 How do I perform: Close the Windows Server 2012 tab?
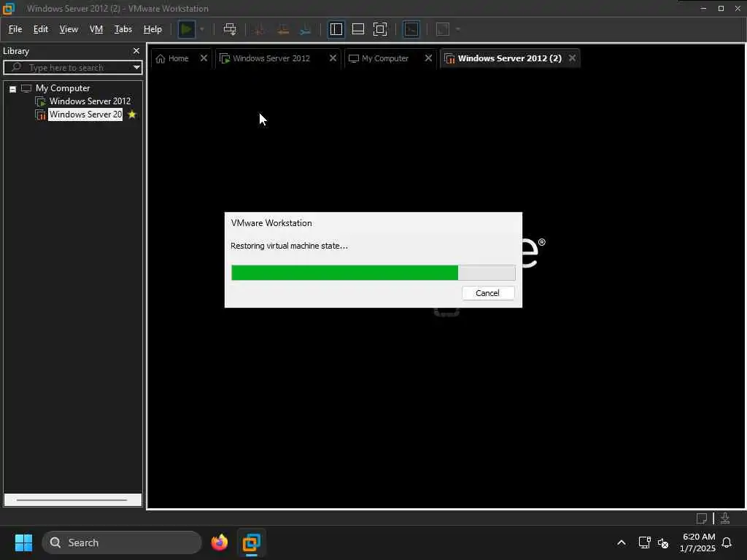(333, 58)
